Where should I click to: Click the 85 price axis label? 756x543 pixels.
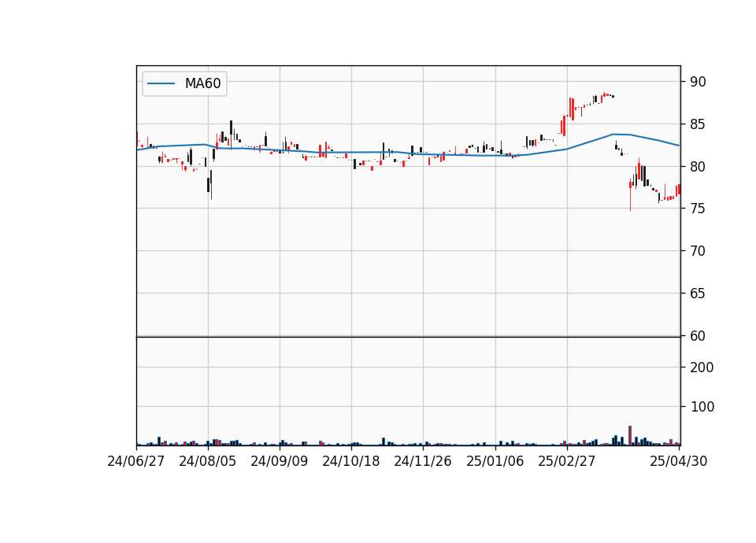pyautogui.click(x=698, y=124)
